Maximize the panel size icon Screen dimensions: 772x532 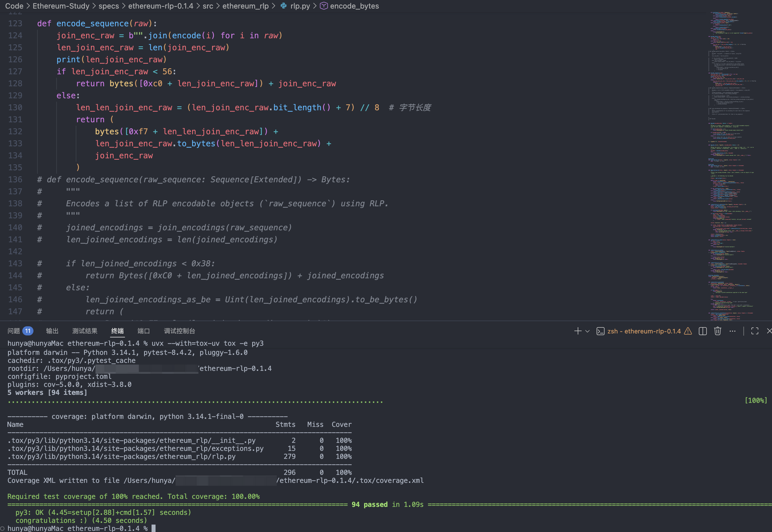(755, 331)
